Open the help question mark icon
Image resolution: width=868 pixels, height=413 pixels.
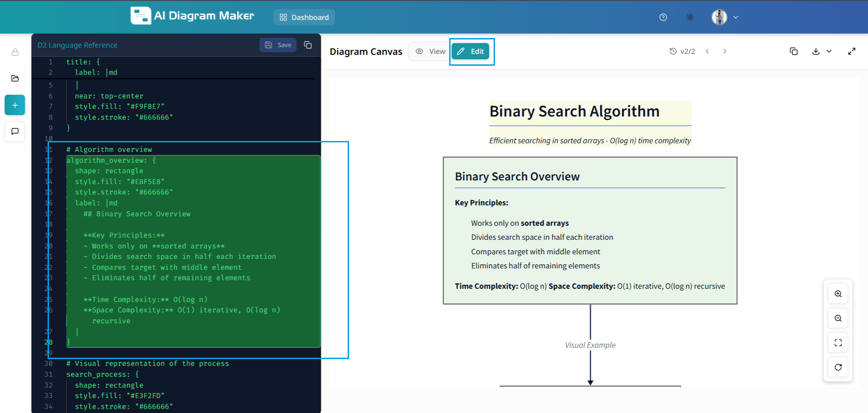click(663, 17)
